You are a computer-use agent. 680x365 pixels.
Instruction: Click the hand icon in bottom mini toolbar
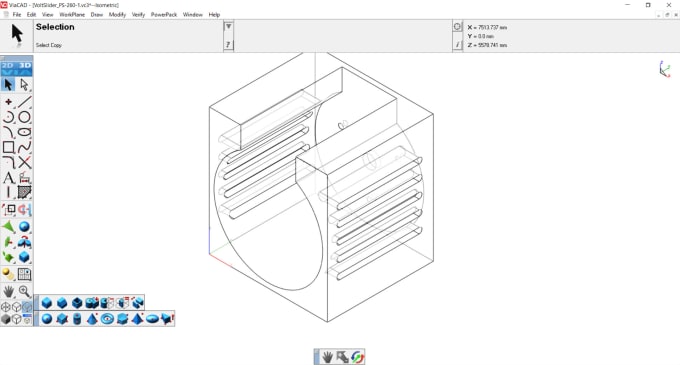coord(327,357)
